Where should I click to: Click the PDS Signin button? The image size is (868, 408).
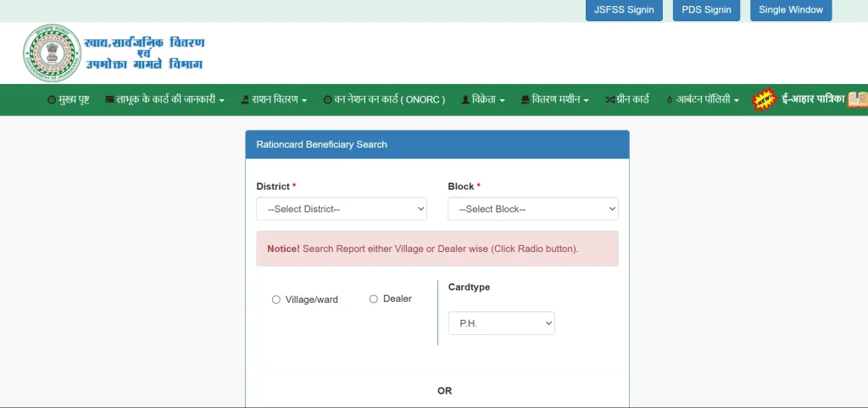705,10
